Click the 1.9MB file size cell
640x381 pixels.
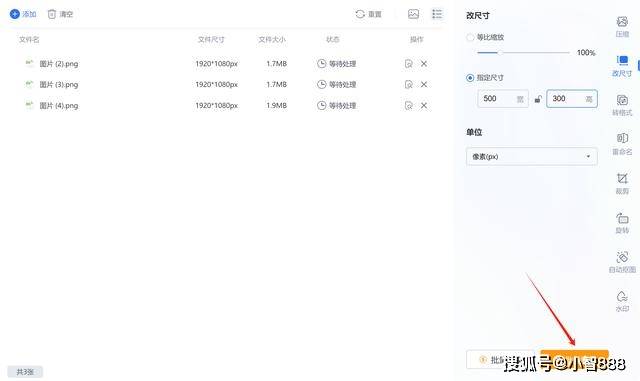click(276, 105)
